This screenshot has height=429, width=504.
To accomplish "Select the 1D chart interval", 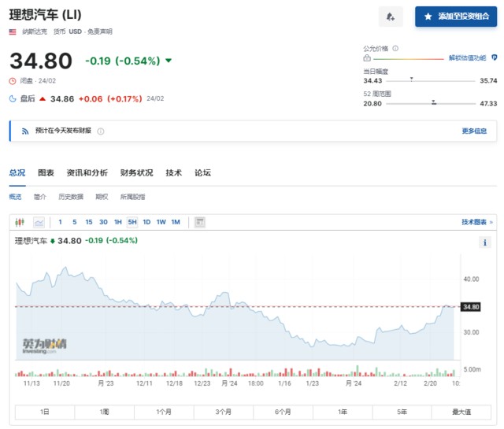I will pos(146,222).
